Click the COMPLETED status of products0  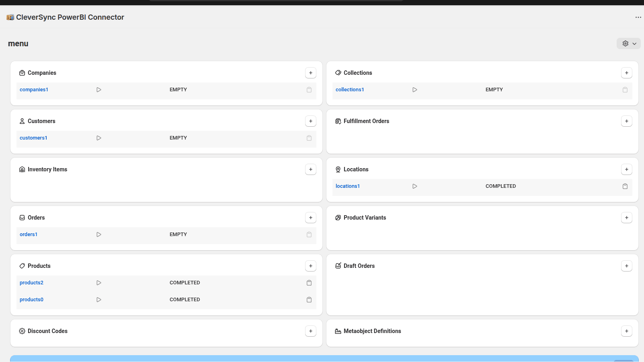tap(185, 300)
